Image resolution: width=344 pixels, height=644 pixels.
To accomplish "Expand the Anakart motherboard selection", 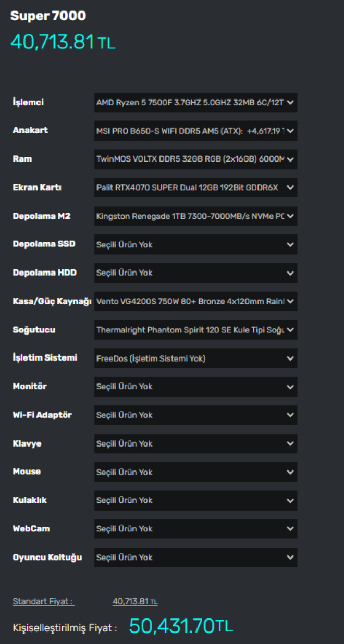I will [x=195, y=131].
